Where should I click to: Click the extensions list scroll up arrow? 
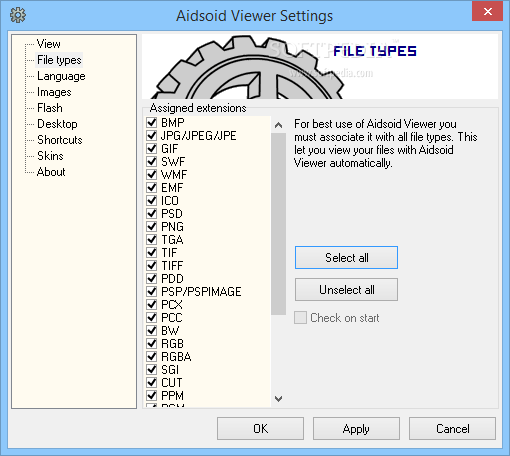(278, 125)
